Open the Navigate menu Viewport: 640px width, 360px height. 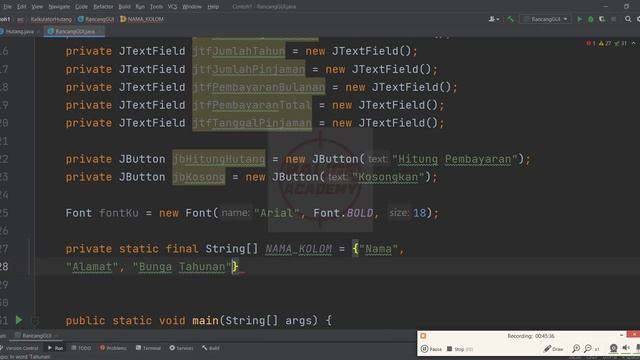point(59,7)
